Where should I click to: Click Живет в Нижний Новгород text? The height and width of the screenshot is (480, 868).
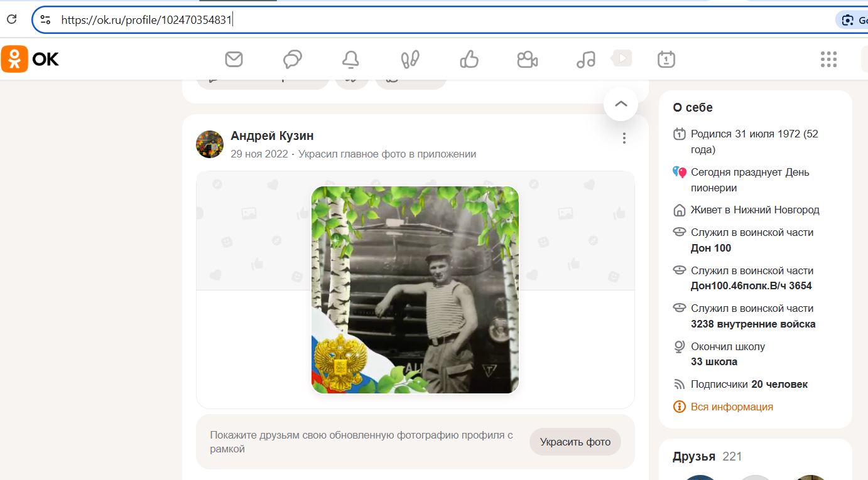point(755,210)
